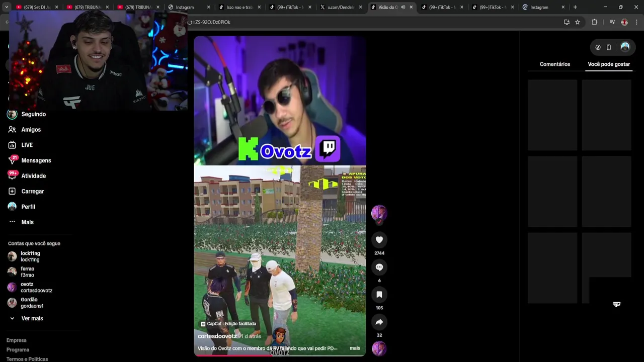Open the creator avatar above the like button
Viewport: 644px width, 362px height.
(x=379, y=212)
